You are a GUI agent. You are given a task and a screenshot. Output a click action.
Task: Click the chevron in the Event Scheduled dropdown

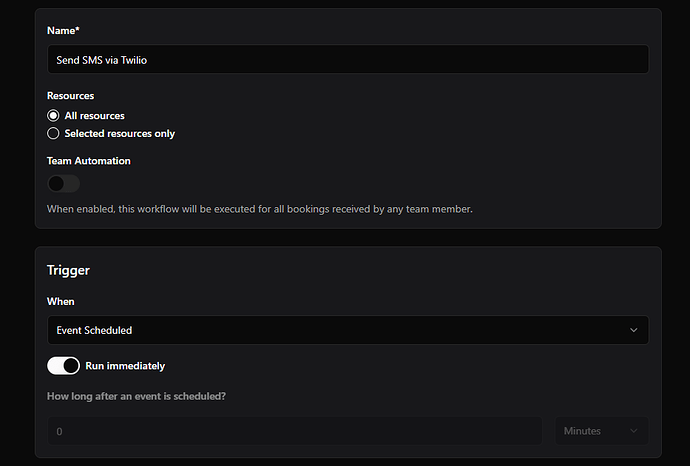[633, 330]
